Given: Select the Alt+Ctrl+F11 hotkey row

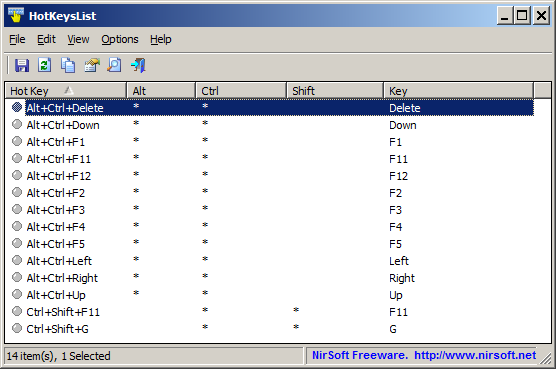Looking at the screenshot, I should pos(269,159).
